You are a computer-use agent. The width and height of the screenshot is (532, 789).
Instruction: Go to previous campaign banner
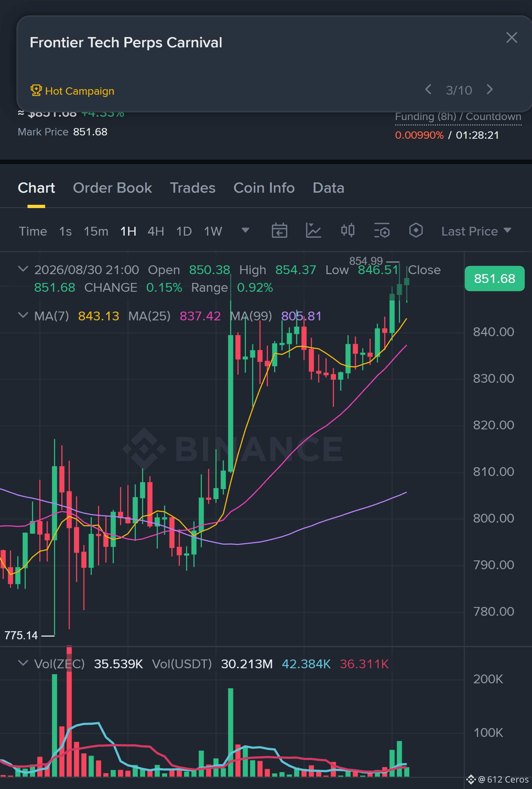[428, 90]
